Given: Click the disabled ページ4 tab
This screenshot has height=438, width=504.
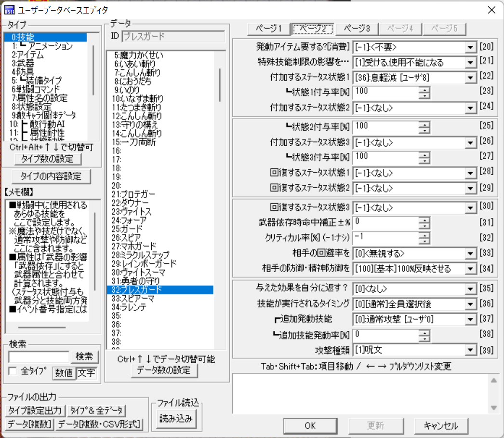Looking at the screenshot, I should pyautogui.click(x=400, y=28).
